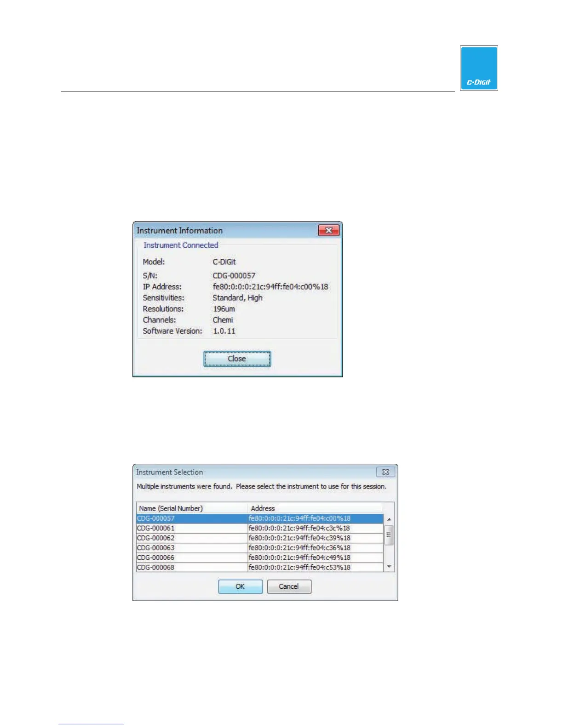
Task: Click the instrument list scroll up arrow
Action: click(389, 519)
